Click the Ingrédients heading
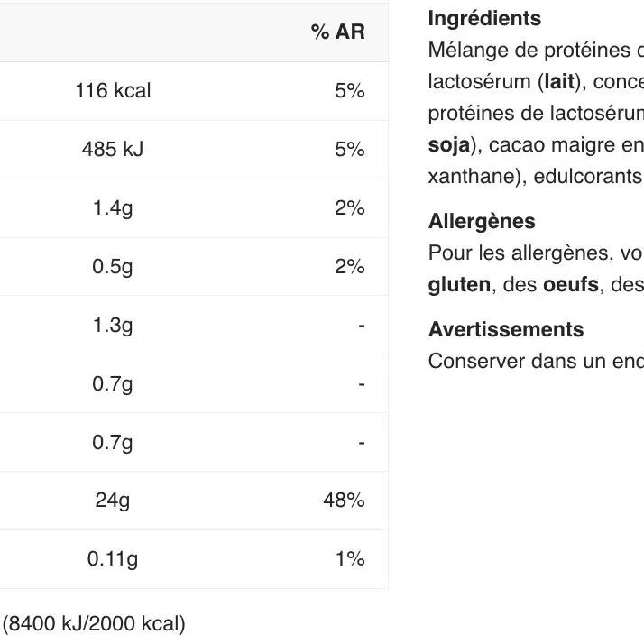Image resolution: width=644 pixels, height=644 pixels. click(484, 19)
